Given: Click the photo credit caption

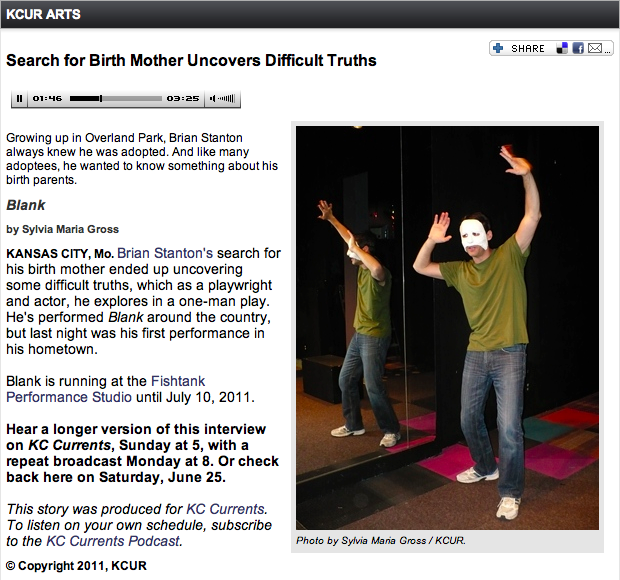Looking at the screenshot, I should click(x=381, y=540).
